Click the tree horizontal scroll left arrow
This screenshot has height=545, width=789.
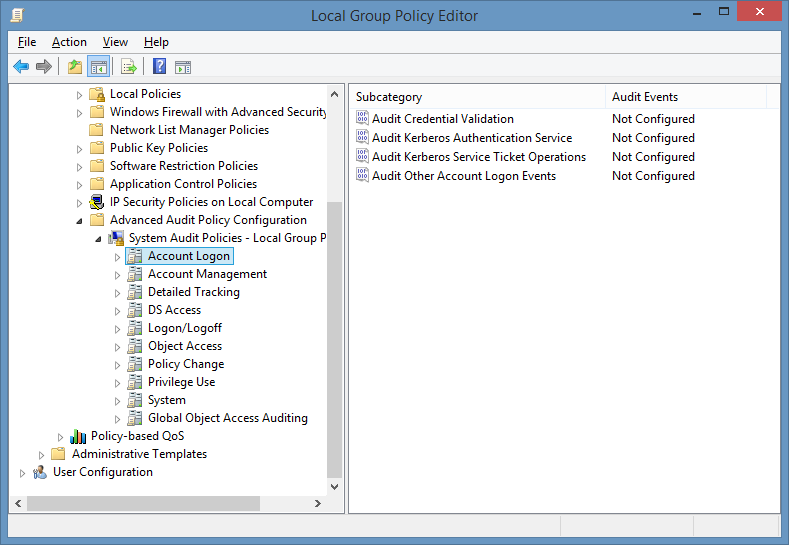(18, 503)
